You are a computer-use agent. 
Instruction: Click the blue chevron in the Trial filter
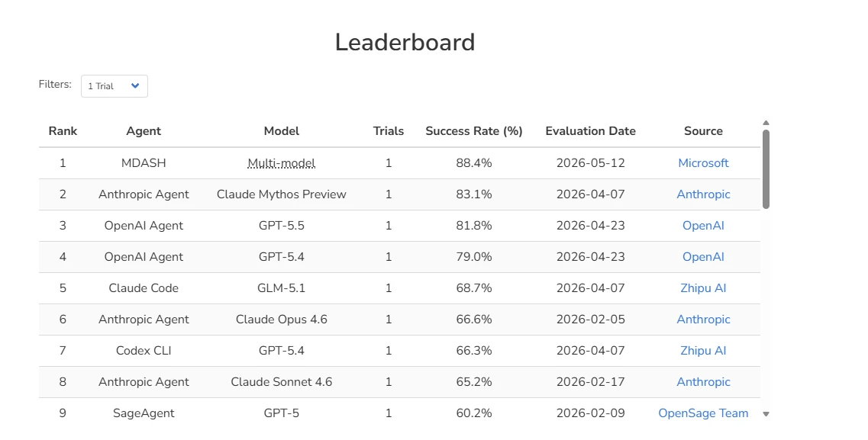(x=135, y=85)
